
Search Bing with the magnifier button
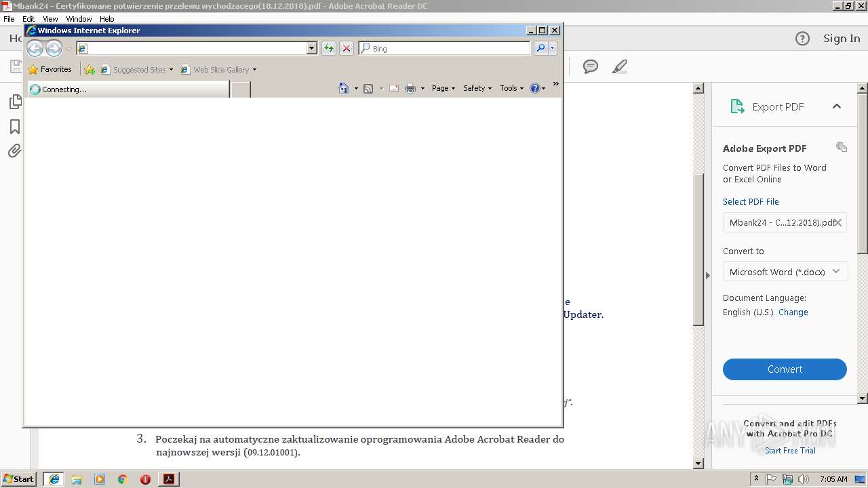[x=540, y=48]
